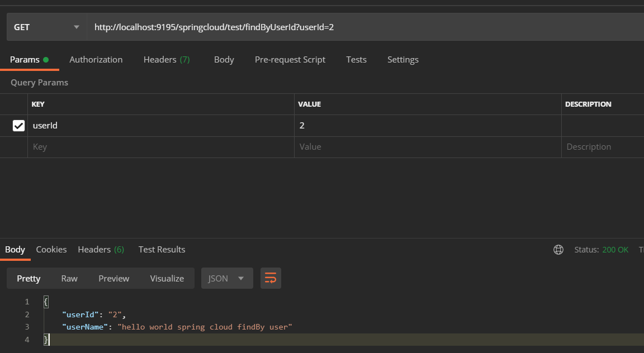Click the empty Value placeholder field
The width and height of the screenshot is (644, 353).
click(x=428, y=147)
